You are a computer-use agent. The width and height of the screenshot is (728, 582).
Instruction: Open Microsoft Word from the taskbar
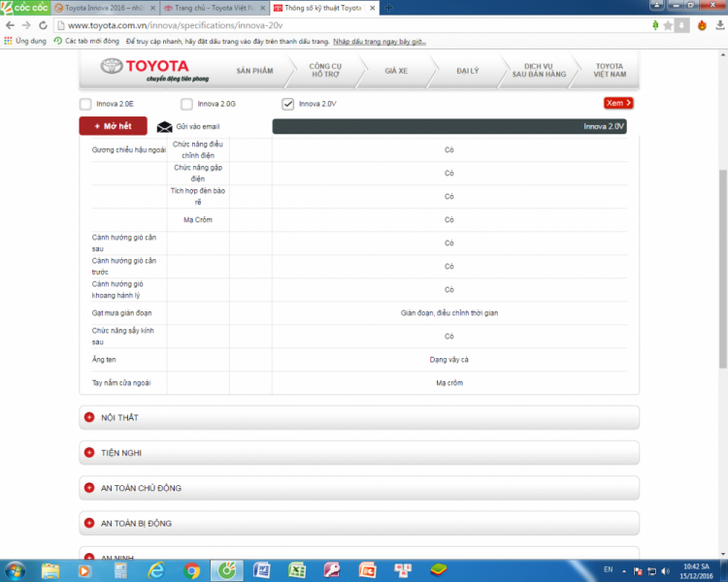[262, 570]
